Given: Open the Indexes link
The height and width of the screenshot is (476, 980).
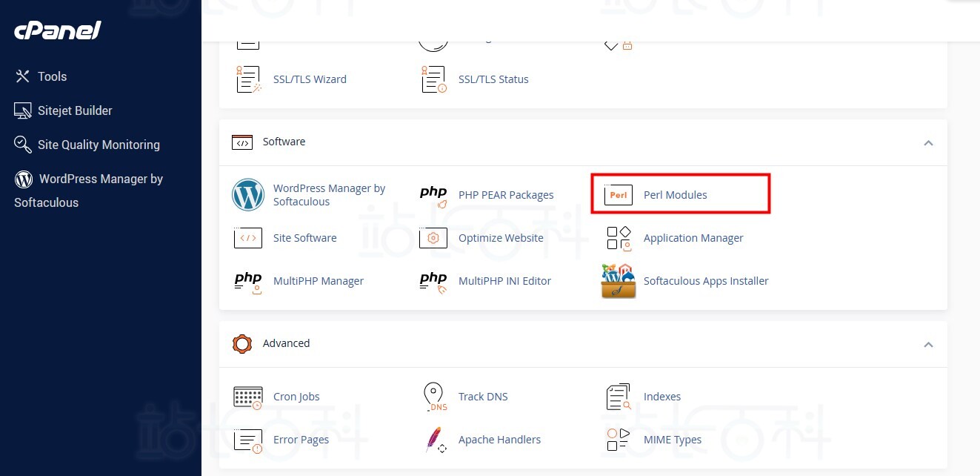Looking at the screenshot, I should click(x=662, y=397).
